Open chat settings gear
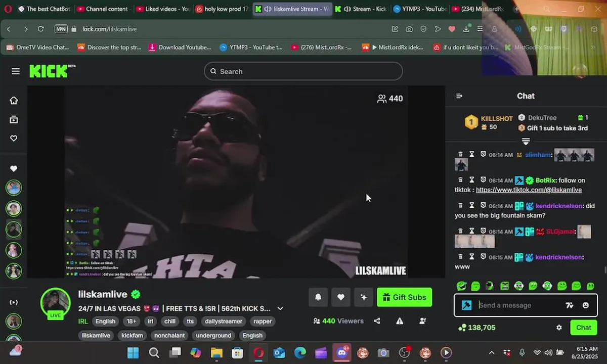 [559, 328]
